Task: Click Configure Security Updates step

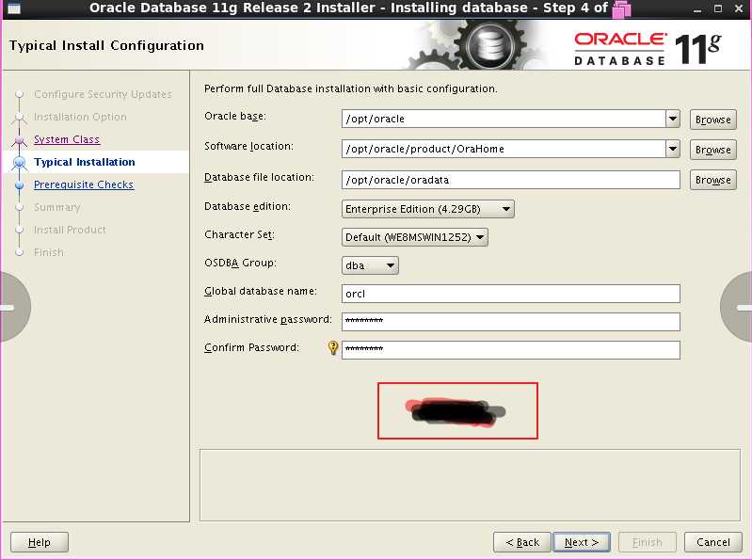Action: pyautogui.click(x=103, y=94)
